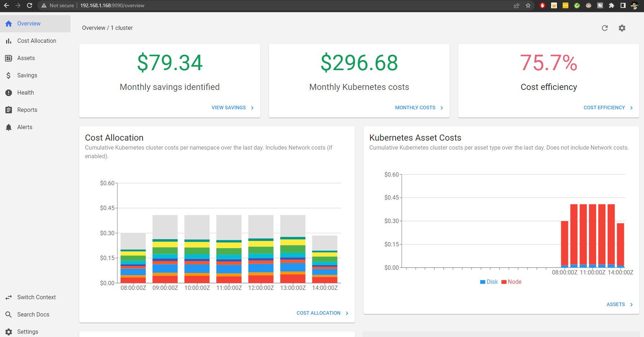
Task: Click the Kubernetes Asset Costs heading
Action: [x=415, y=138]
